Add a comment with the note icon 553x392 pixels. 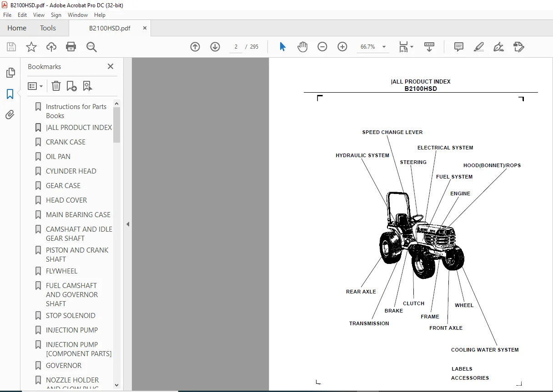coord(459,47)
